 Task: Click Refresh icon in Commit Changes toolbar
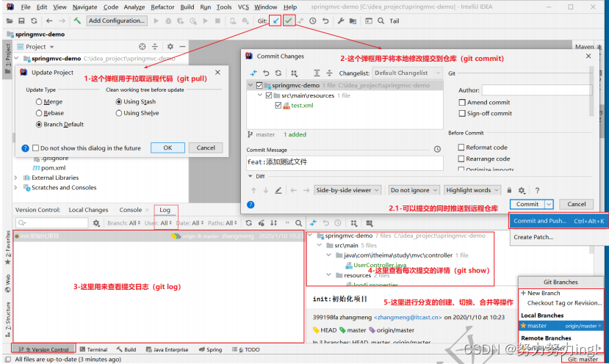[278, 73]
